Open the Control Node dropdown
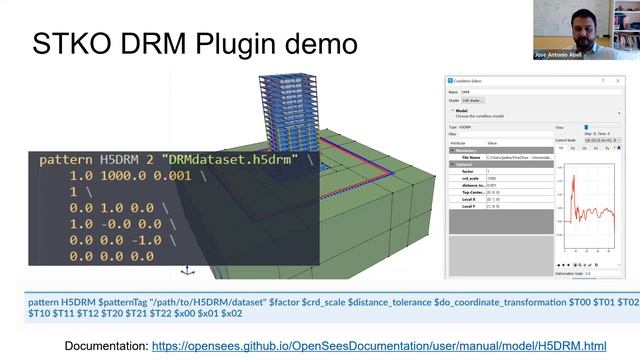 click(603, 140)
